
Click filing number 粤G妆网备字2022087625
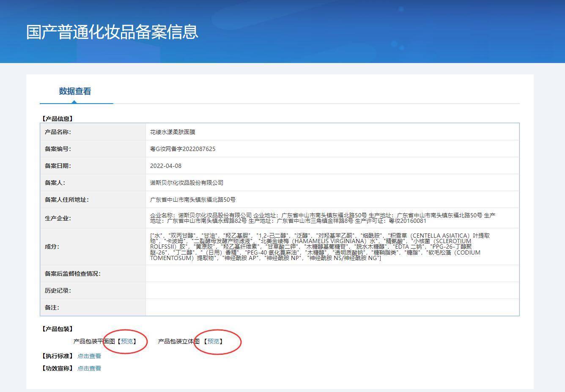pos(183,149)
